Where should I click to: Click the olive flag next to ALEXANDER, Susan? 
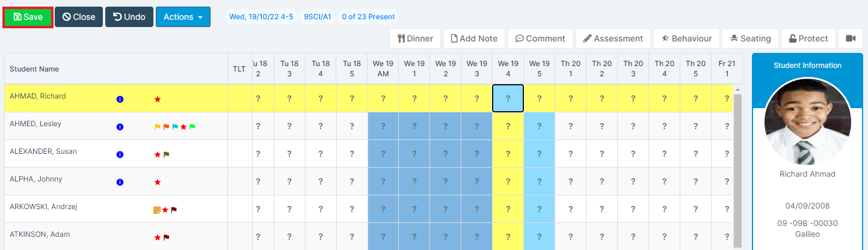coord(167,154)
